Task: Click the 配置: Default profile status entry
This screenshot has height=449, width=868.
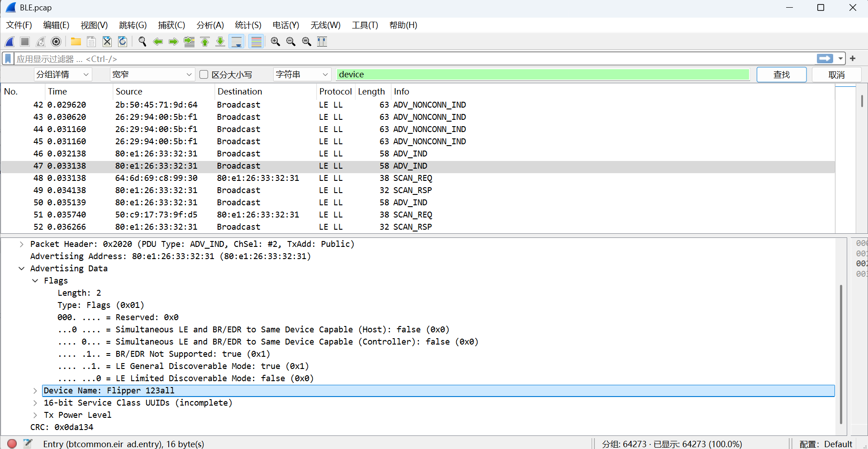Action: (x=826, y=444)
